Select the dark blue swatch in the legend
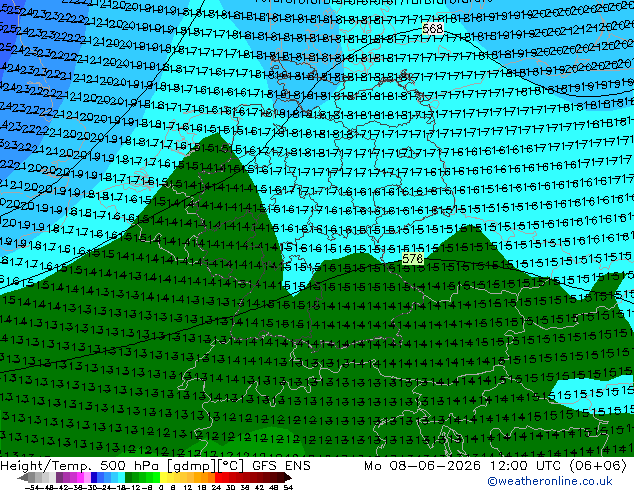 tap(94, 478)
